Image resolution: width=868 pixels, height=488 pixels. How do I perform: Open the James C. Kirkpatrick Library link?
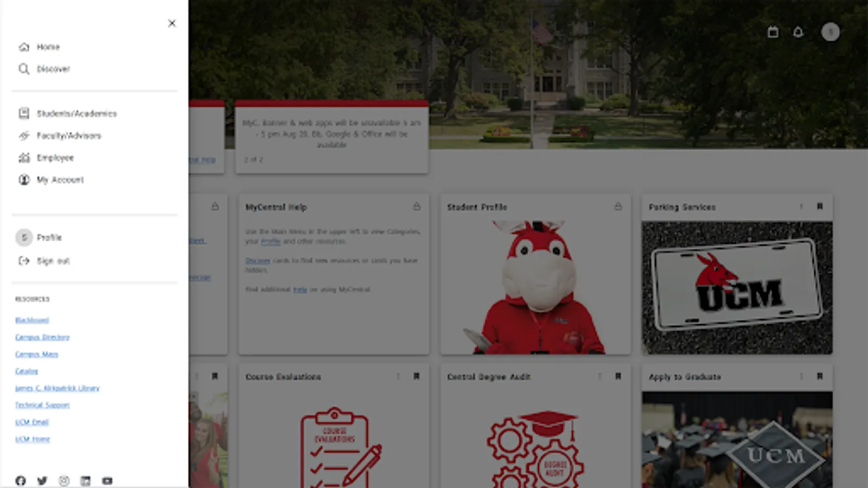[58, 388]
